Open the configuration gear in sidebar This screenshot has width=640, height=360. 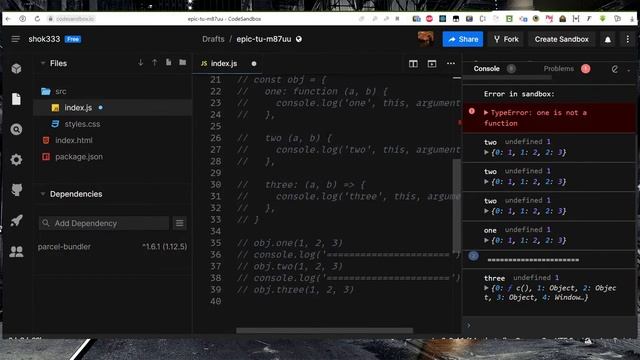click(16, 160)
